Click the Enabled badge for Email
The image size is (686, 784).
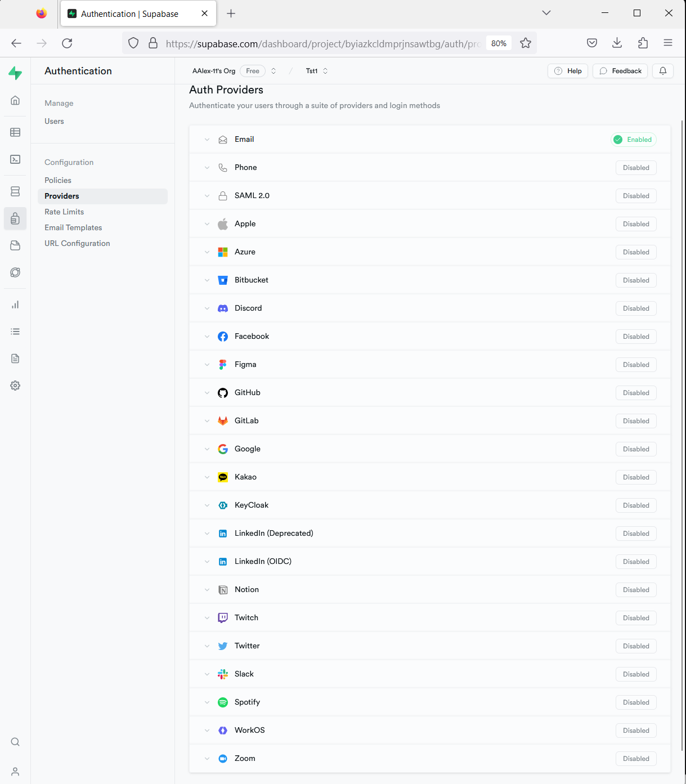coord(634,140)
